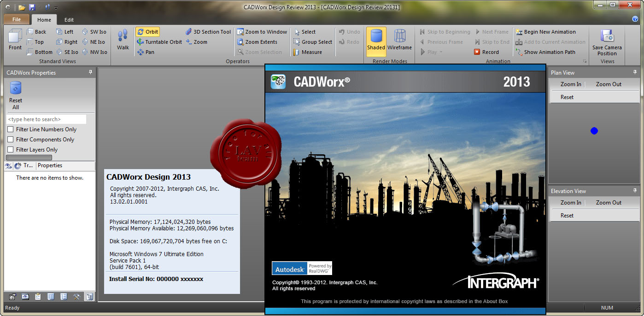Open the Animation group dialog launcher
The image size is (644, 316).
[585, 61]
